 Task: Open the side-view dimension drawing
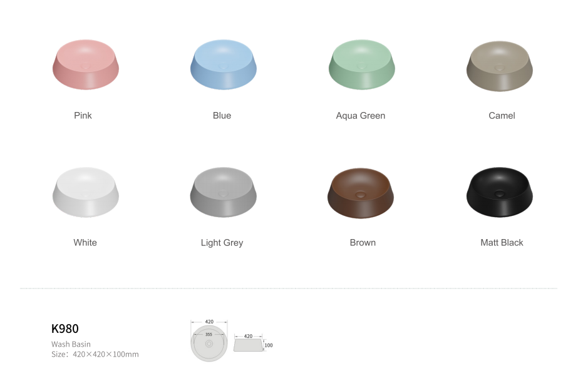[253, 343]
